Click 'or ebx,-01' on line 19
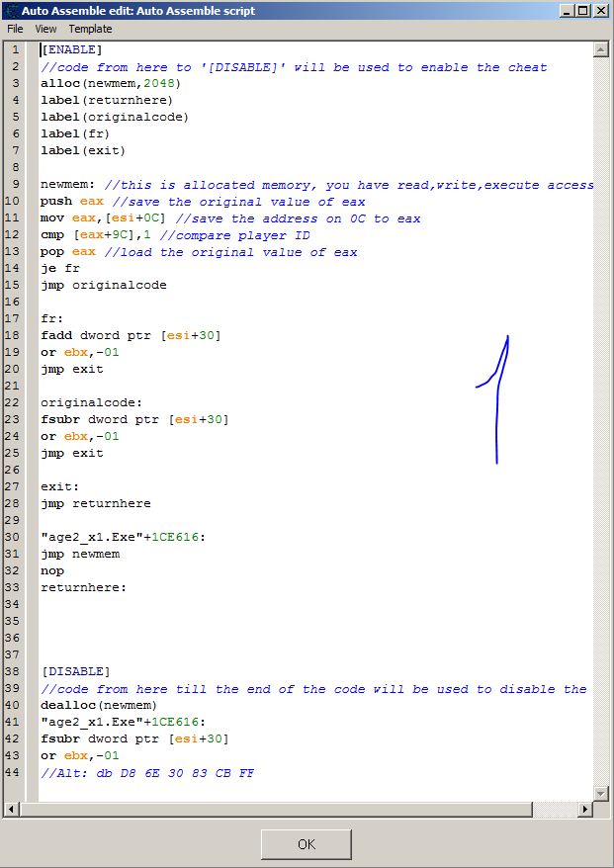The image size is (614, 868). click(80, 352)
